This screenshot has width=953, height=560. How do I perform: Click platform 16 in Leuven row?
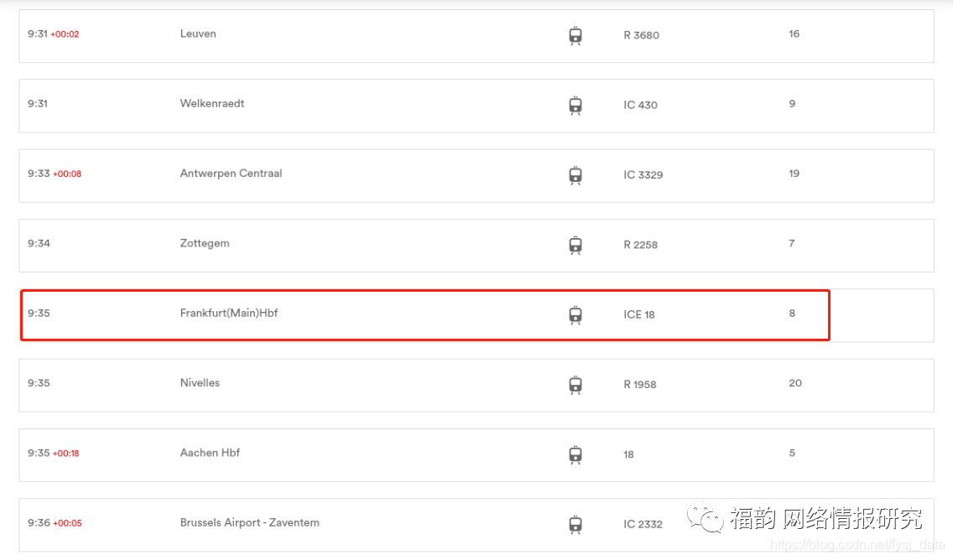(794, 34)
